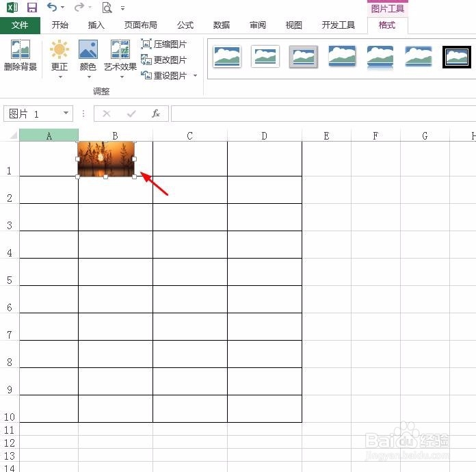Open the 文件 (File) tab
The width and height of the screenshot is (476, 472).
[20, 25]
